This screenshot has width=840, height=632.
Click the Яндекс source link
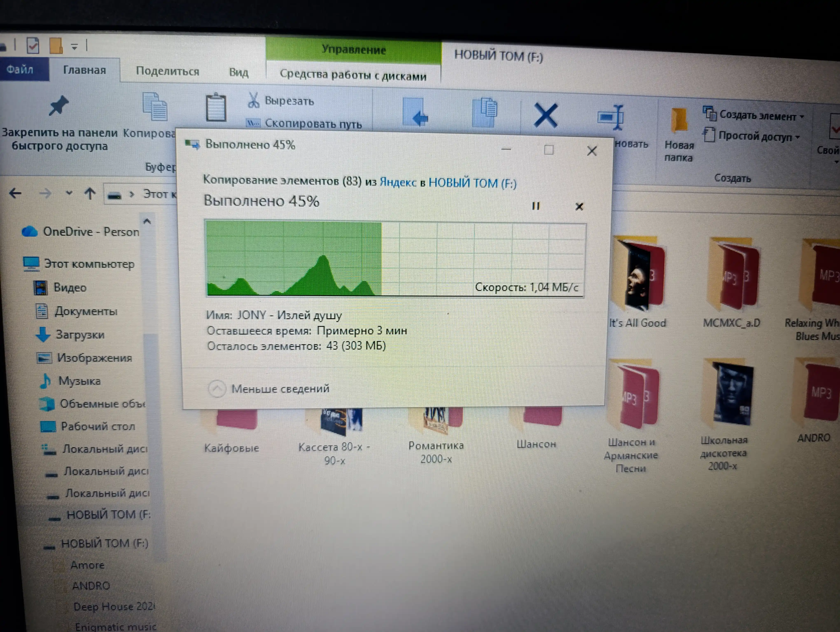click(x=398, y=182)
